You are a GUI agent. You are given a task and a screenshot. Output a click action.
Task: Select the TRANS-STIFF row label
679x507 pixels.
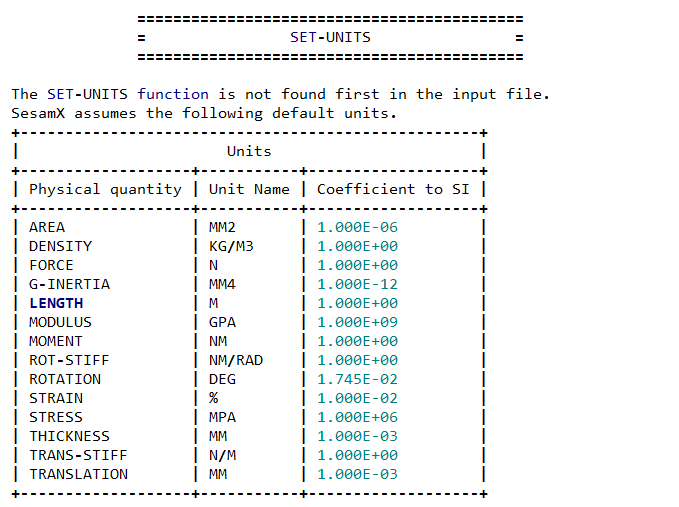click(78, 456)
